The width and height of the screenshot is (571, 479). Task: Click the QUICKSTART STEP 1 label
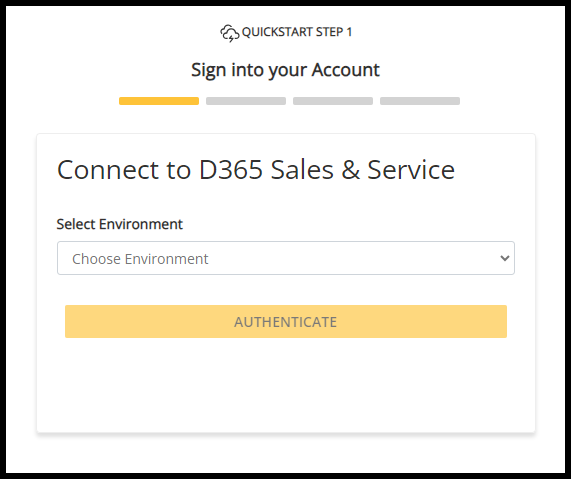(x=297, y=32)
